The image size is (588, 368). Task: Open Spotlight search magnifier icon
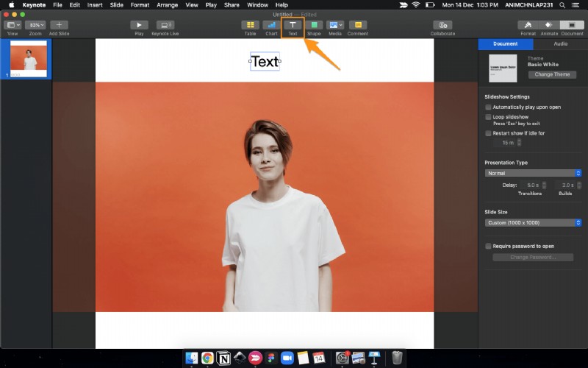tap(562, 5)
